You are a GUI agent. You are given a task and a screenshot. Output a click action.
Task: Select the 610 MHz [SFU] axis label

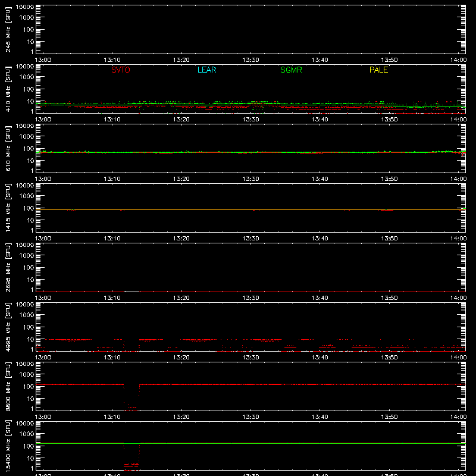tap(8, 148)
